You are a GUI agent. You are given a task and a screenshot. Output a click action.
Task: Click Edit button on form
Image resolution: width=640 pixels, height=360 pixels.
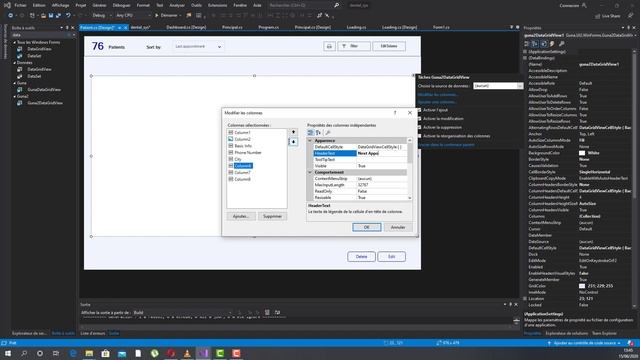(391, 257)
